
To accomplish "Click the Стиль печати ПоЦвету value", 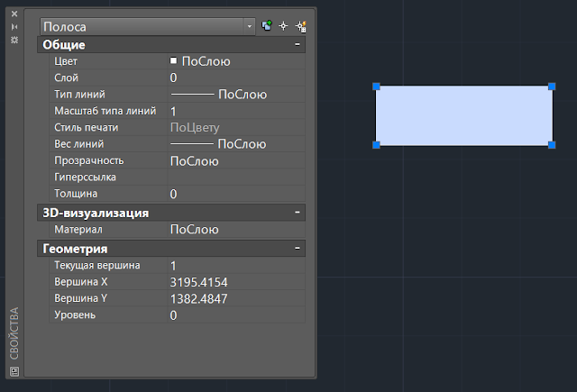I will pyautogui.click(x=236, y=128).
